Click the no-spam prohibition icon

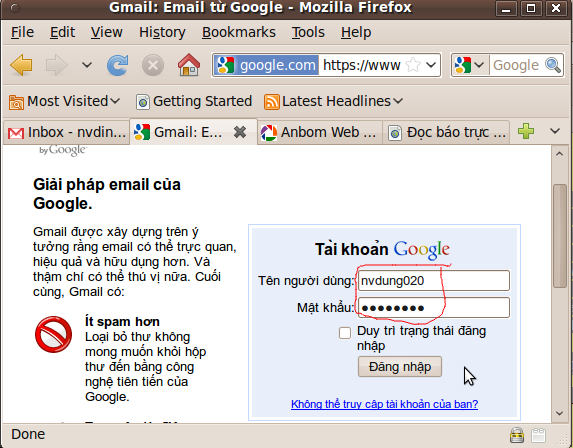tap(53, 334)
